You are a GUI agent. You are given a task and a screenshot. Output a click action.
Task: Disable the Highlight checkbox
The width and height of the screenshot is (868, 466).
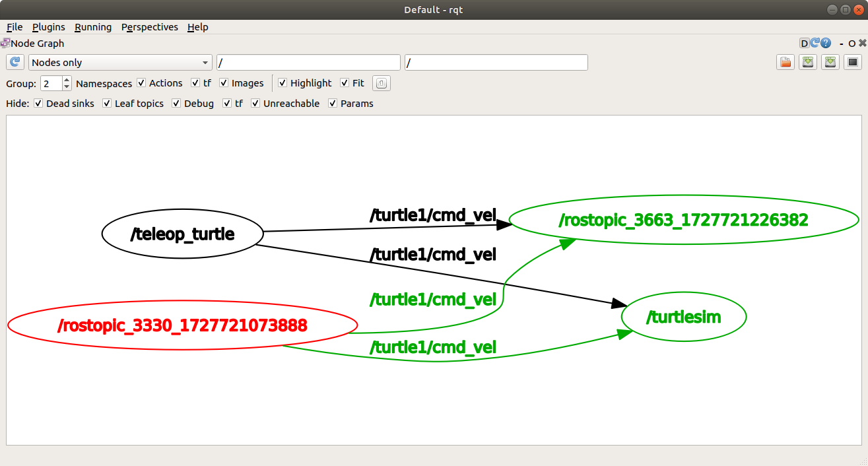[283, 83]
